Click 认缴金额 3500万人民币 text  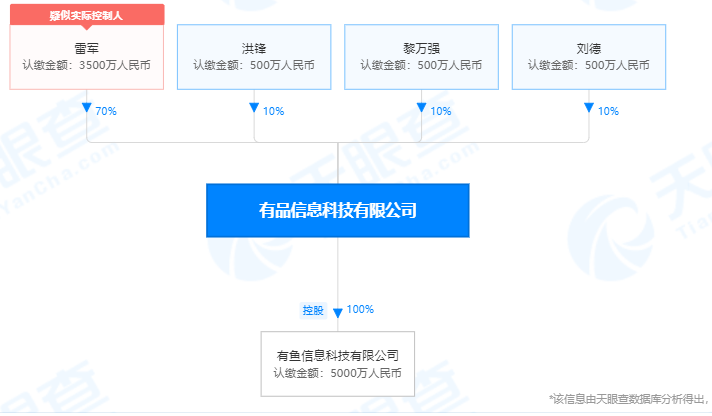[87, 65]
